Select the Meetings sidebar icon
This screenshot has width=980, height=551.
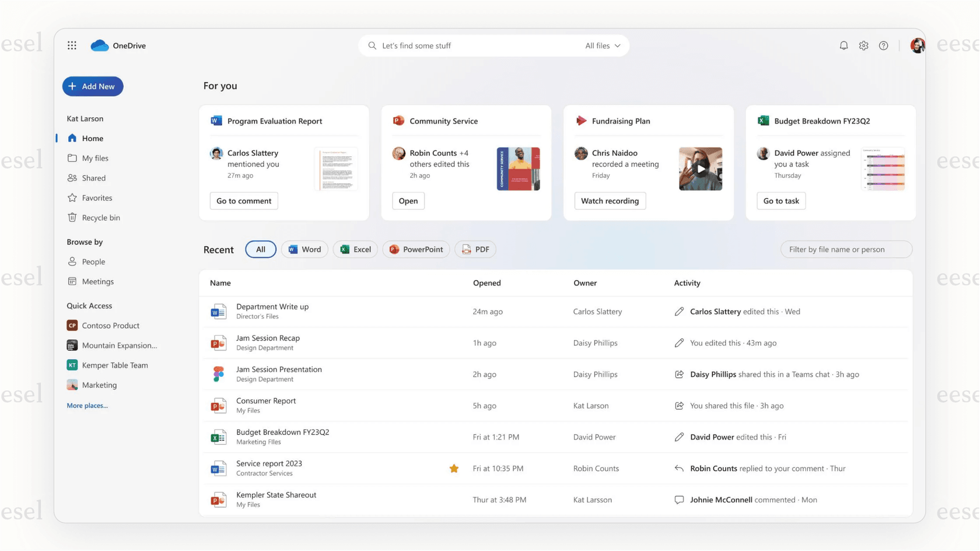72,281
